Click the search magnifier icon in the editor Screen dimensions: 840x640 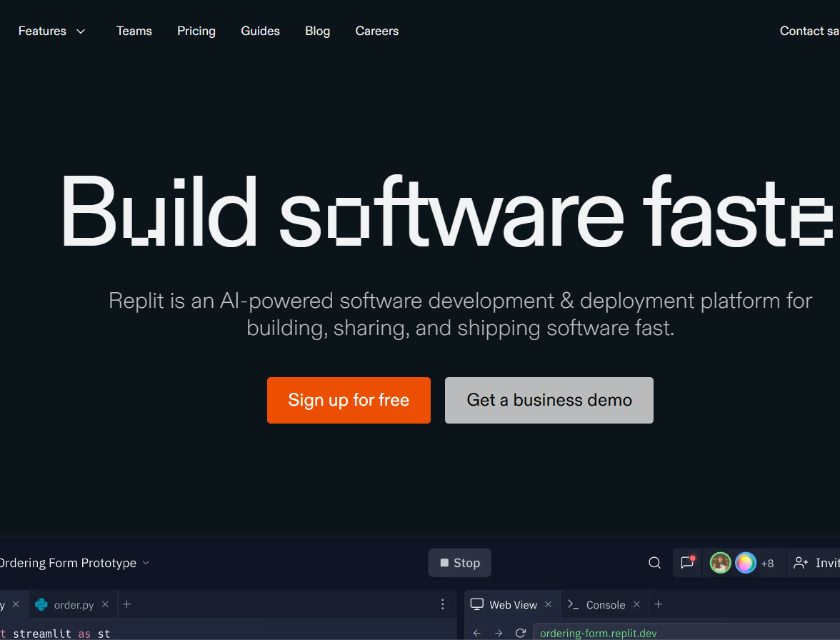tap(654, 563)
